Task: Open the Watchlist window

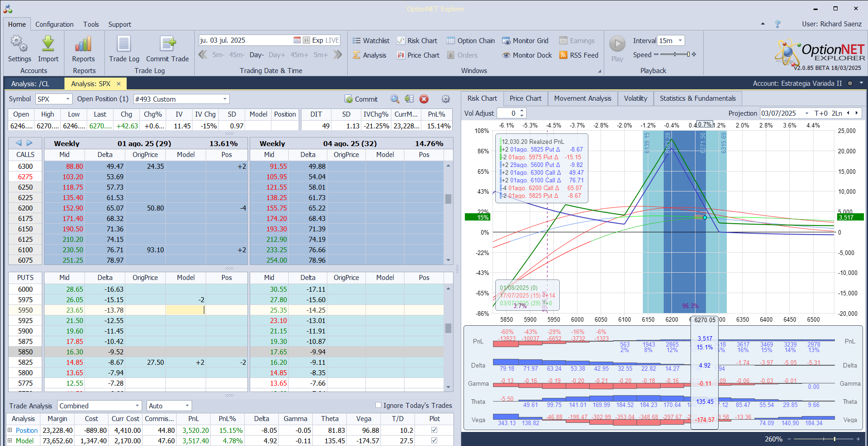Action: (x=371, y=41)
